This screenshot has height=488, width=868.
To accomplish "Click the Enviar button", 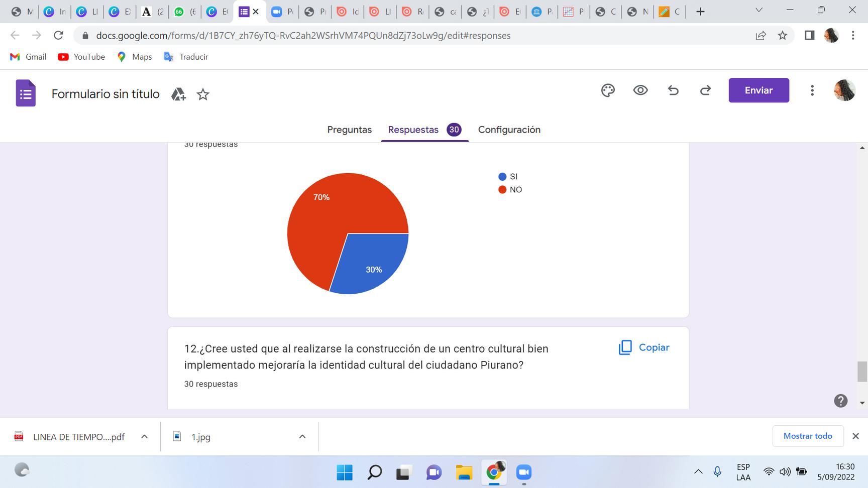I will coord(758,90).
